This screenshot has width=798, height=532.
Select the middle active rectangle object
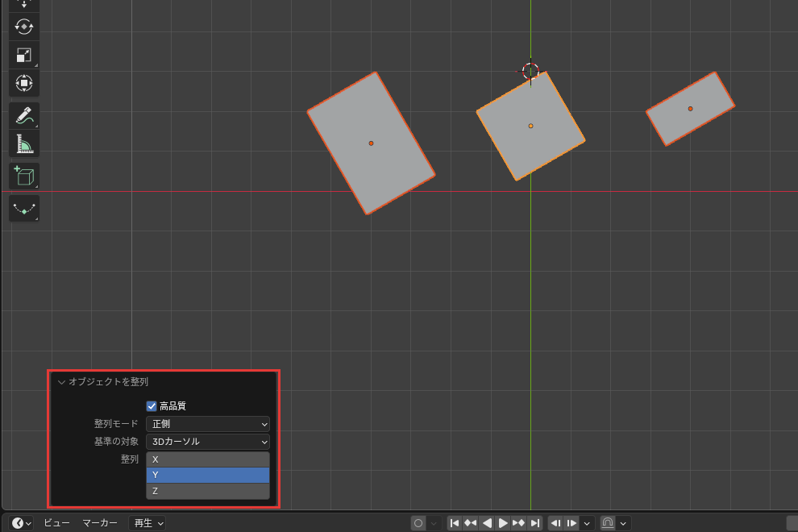(531, 126)
